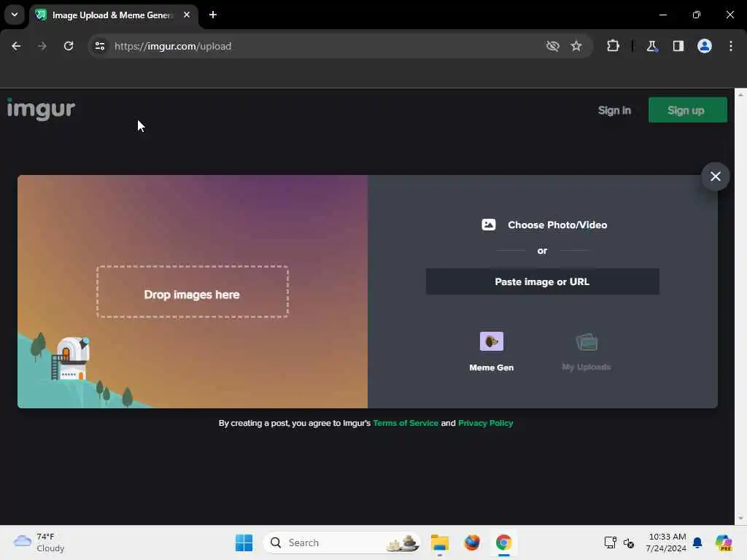Open a new browser tab

[x=213, y=15]
